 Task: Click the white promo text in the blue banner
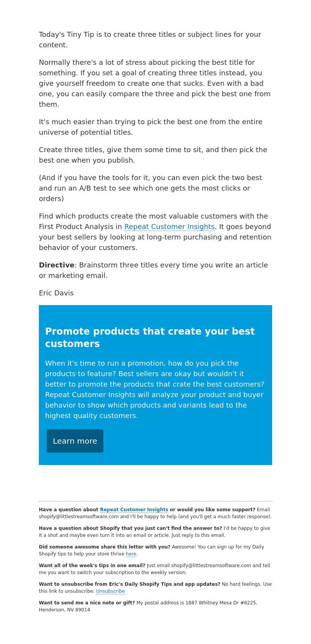tap(155, 389)
